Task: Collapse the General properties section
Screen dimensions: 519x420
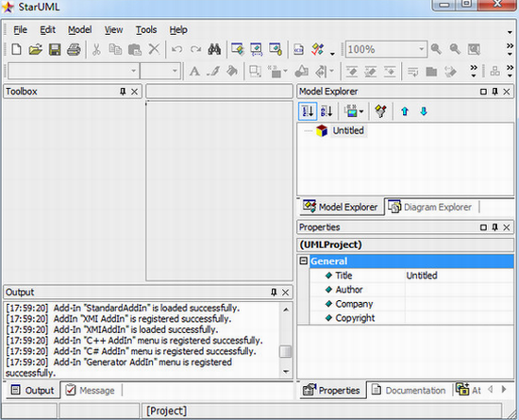Action: click(x=303, y=260)
